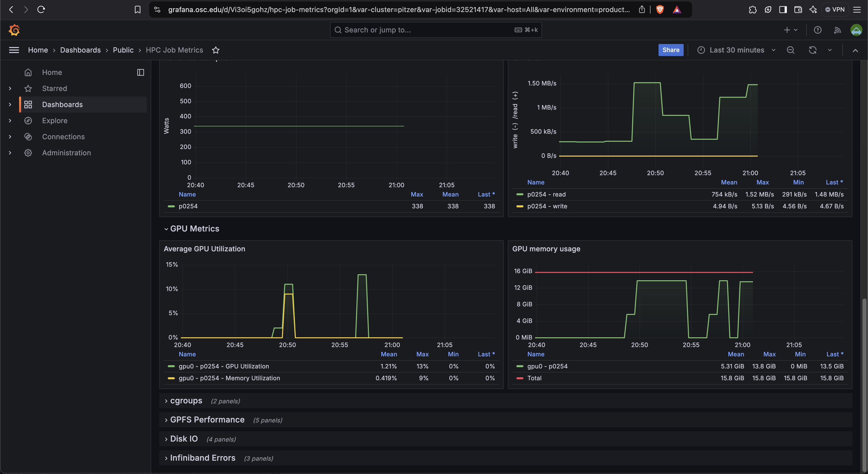Go back with browser back arrow
The width and height of the screenshot is (868, 474).
click(11, 10)
